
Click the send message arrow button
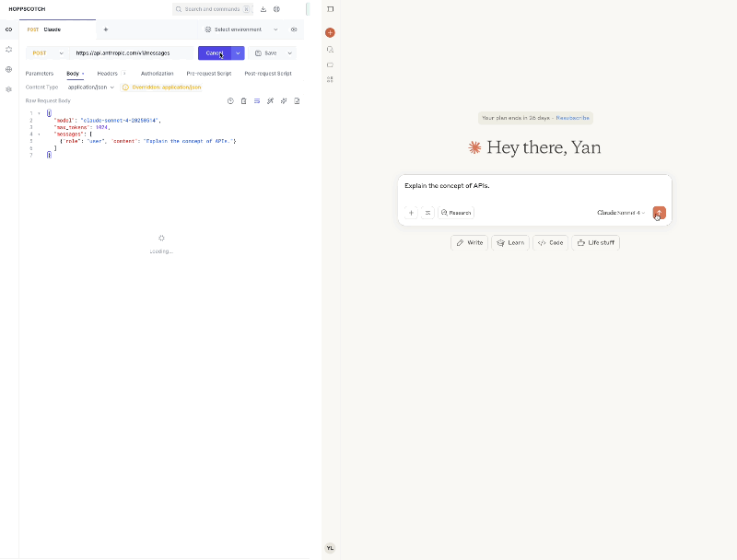coord(659,213)
